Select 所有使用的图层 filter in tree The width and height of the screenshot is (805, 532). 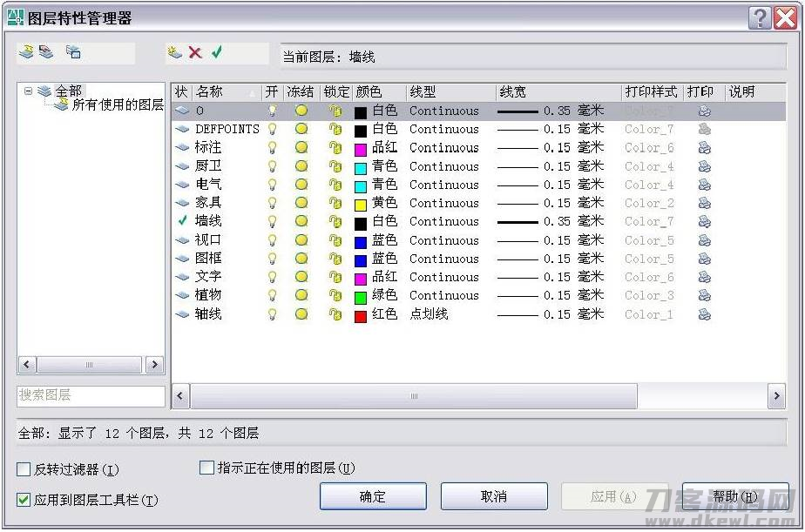(x=118, y=104)
